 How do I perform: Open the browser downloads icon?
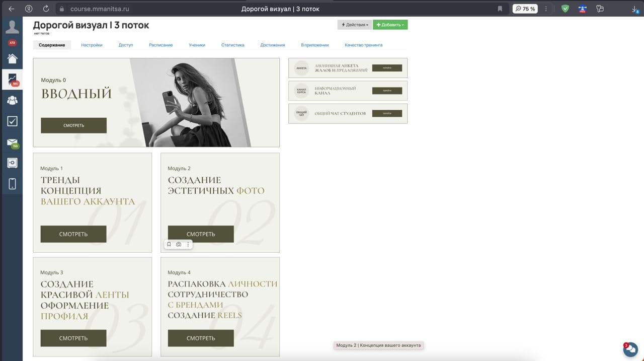(x=635, y=9)
